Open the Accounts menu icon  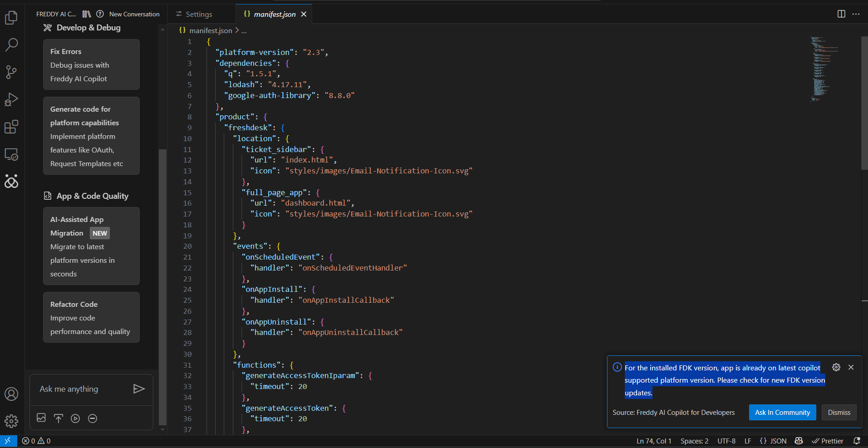11,394
